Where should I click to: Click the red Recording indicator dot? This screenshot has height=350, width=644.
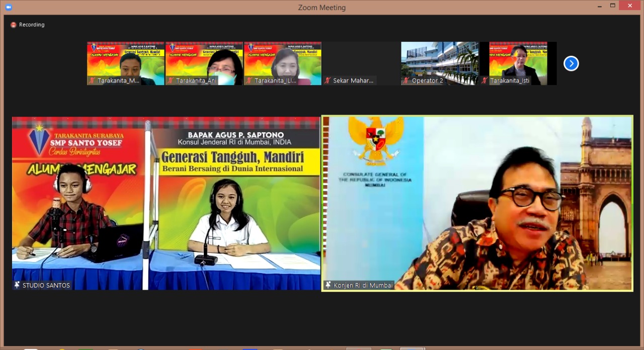click(14, 25)
